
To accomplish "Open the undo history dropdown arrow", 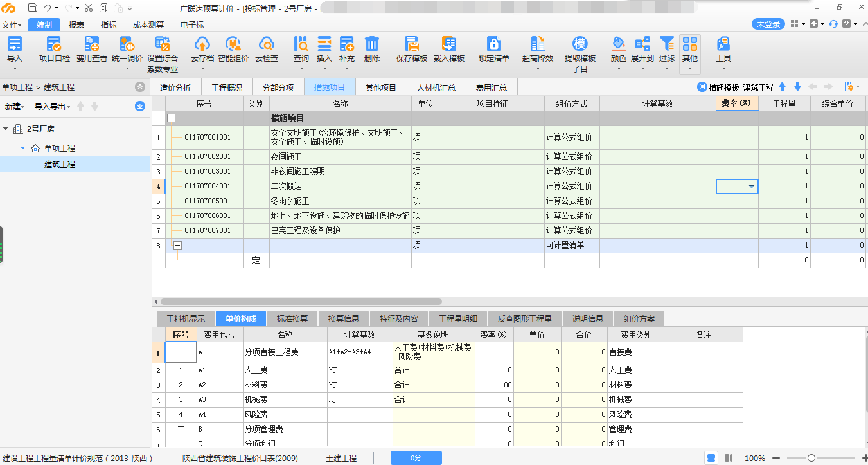I will tap(57, 8).
